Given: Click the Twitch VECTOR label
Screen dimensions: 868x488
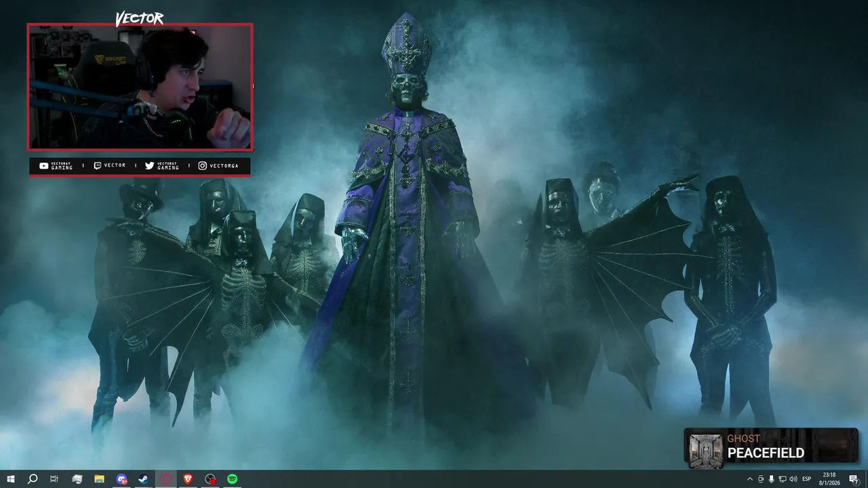Looking at the screenshot, I should click(x=110, y=165).
